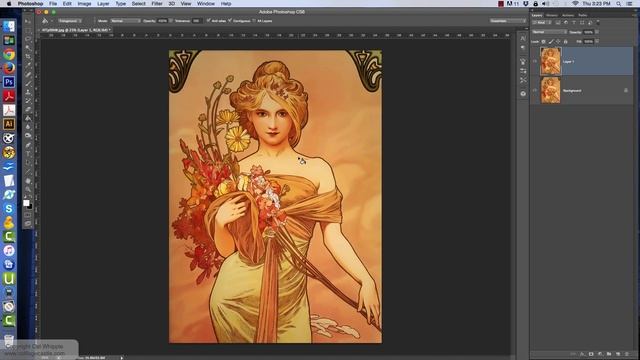The height and width of the screenshot is (360, 640).
Task: Switch to the History tab
Action: [x=552, y=16]
